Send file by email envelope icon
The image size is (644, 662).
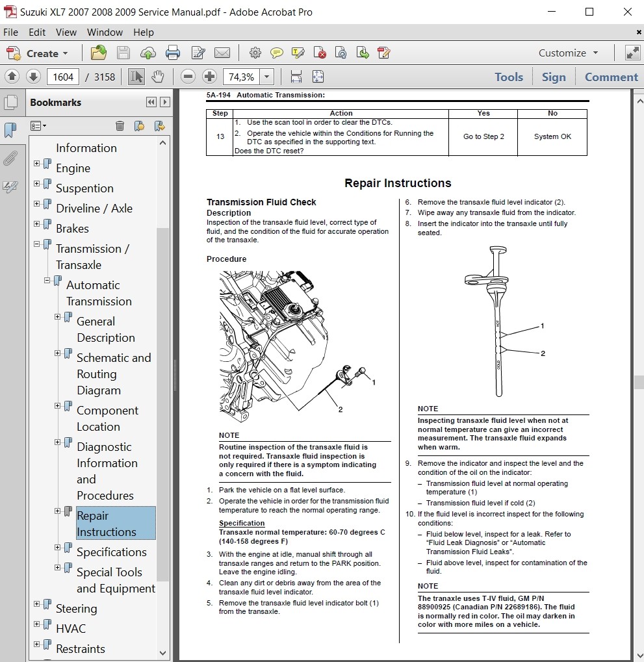pyautogui.click(x=222, y=53)
